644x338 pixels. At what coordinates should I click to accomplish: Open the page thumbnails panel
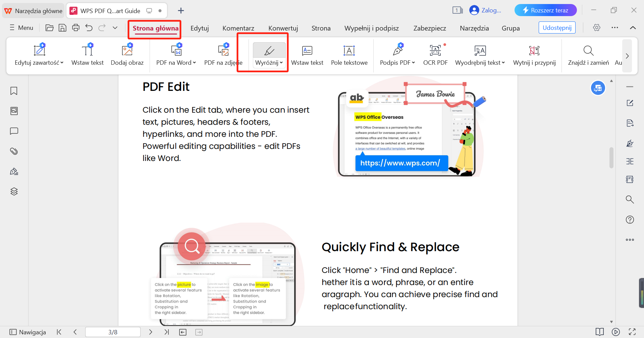click(14, 111)
